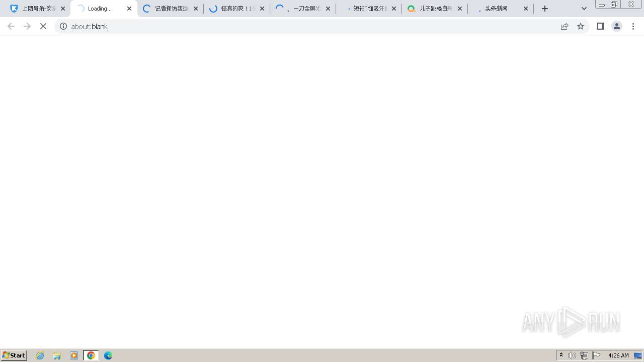Viewport: 644px width, 362px height.
Task: Close the 记者探访 tab
Action: (196, 9)
